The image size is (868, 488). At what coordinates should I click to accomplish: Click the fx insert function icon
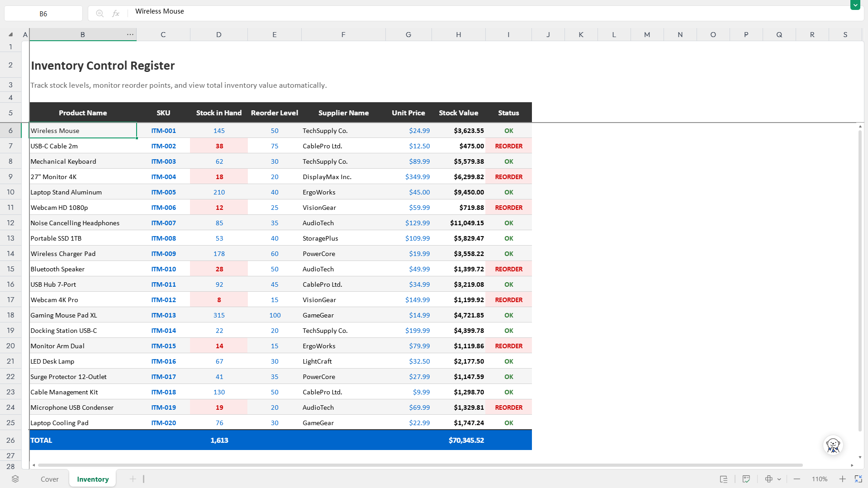(x=116, y=14)
